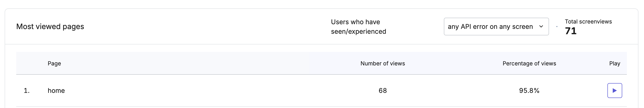Select the 'home' page name

click(x=56, y=90)
